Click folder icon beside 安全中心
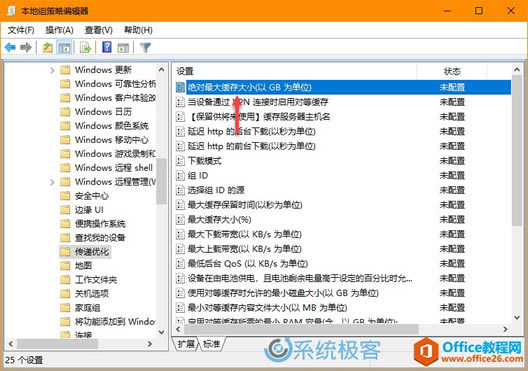528x371 pixels. tap(65, 196)
